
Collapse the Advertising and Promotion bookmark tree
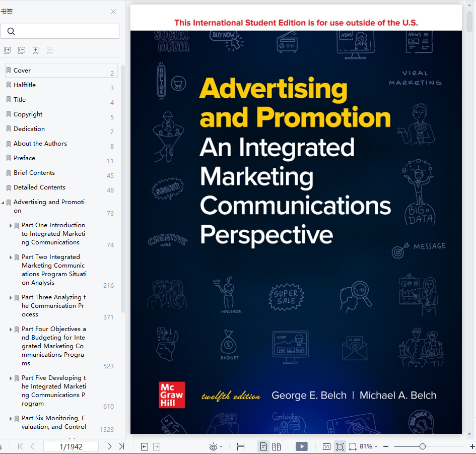click(x=3, y=203)
